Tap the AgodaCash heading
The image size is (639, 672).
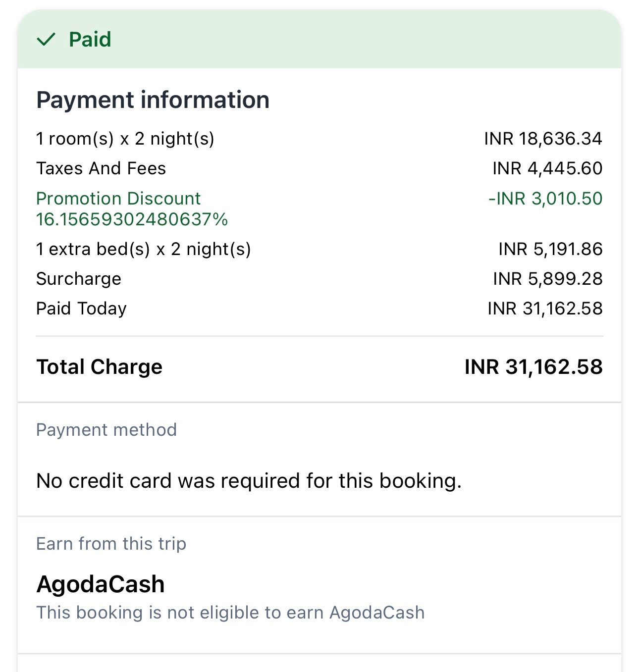pos(101,584)
